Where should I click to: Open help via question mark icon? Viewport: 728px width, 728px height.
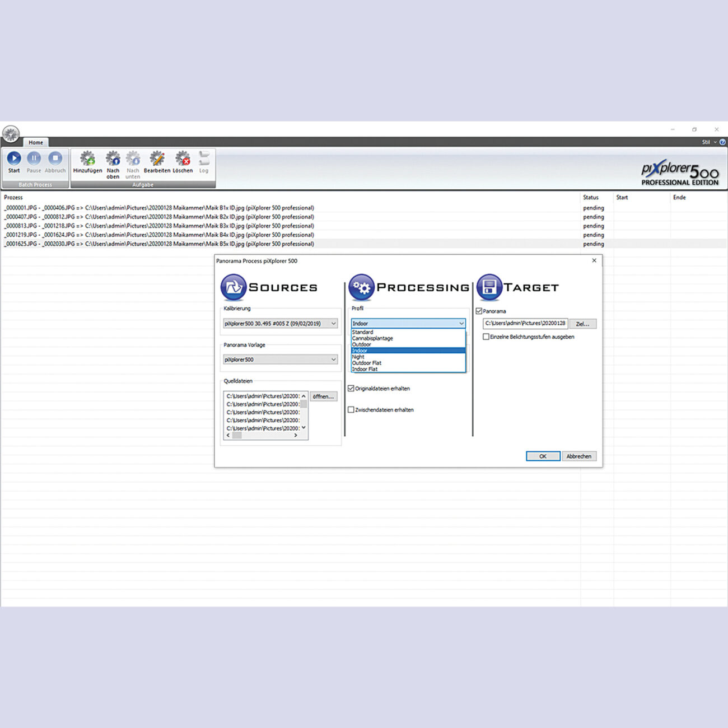click(x=722, y=142)
